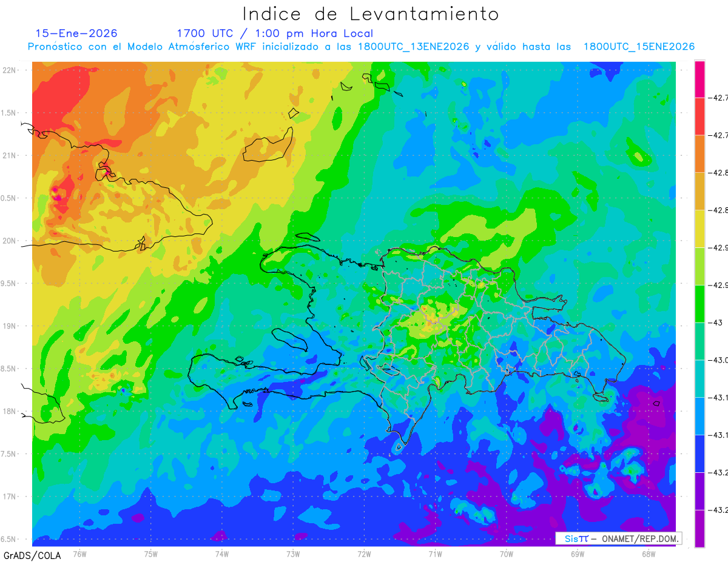Click the '69W' longitude label

pos(577,554)
